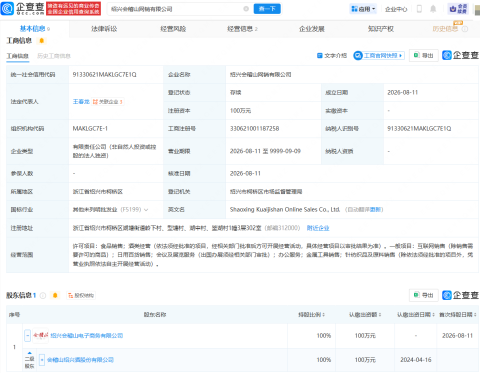The image size is (480, 373).
Task: Click the orange bell beside 股东信息 heading
Action: point(55,295)
